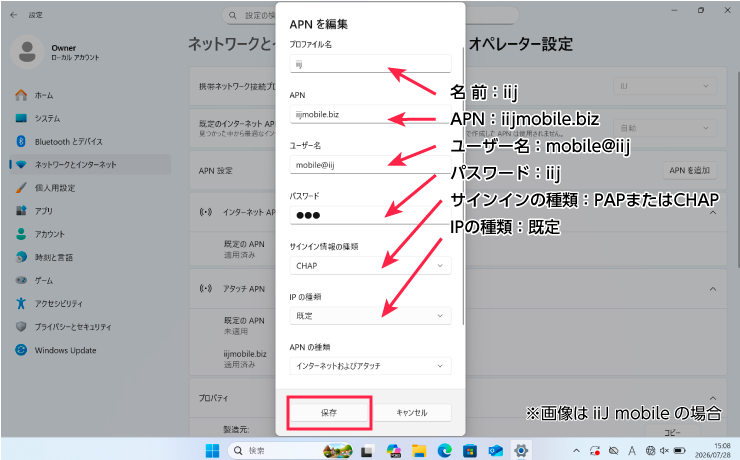The width and height of the screenshot is (740, 460).
Task: Show hidden tray icons chevron
Action: 576,451
